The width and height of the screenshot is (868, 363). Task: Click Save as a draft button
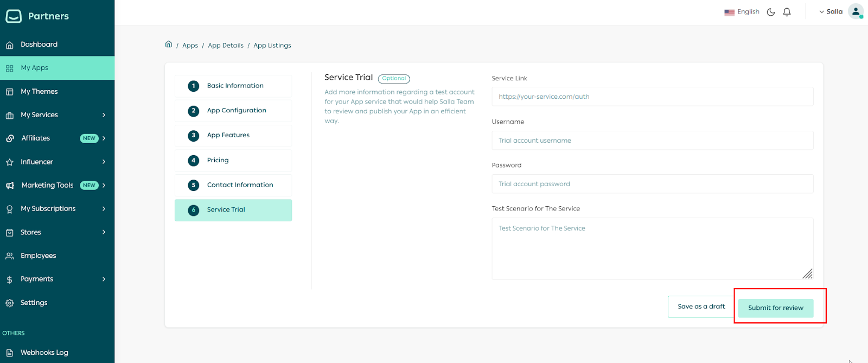coord(701,307)
